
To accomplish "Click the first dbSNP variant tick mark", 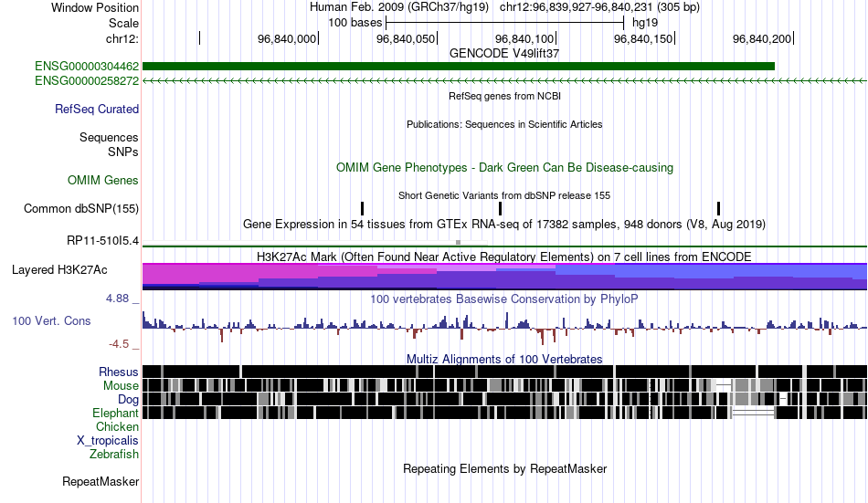I will tap(362, 209).
